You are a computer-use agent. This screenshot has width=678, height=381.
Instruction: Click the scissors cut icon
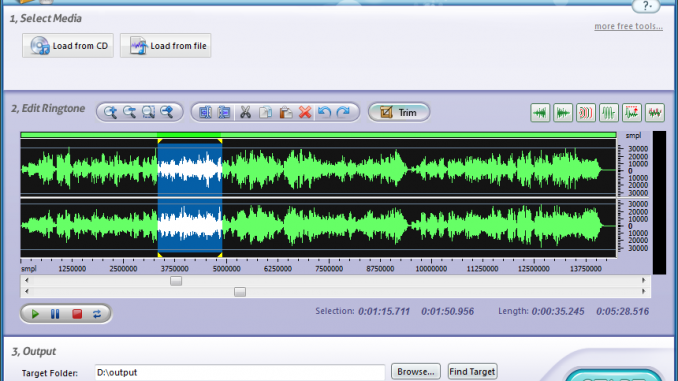pyautogui.click(x=245, y=112)
